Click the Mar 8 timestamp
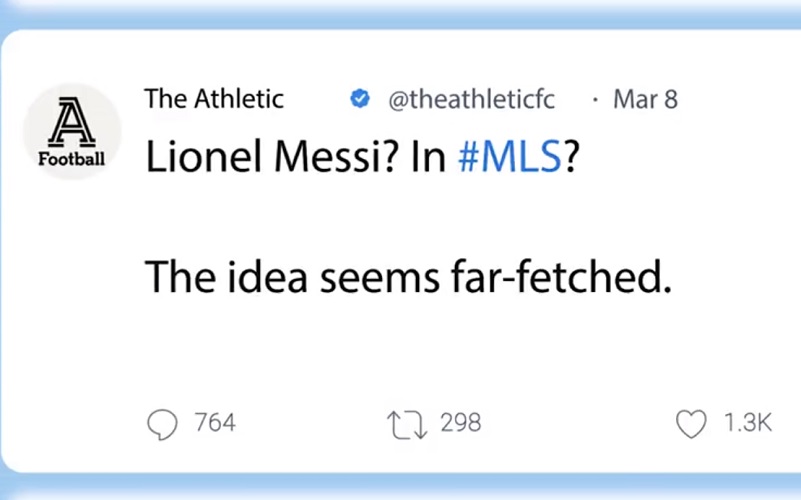 (x=644, y=99)
